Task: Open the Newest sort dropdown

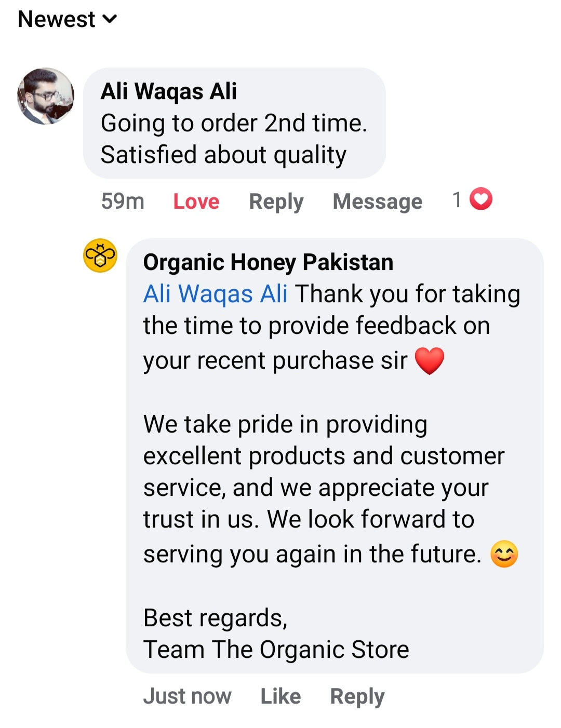Action: [57, 20]
